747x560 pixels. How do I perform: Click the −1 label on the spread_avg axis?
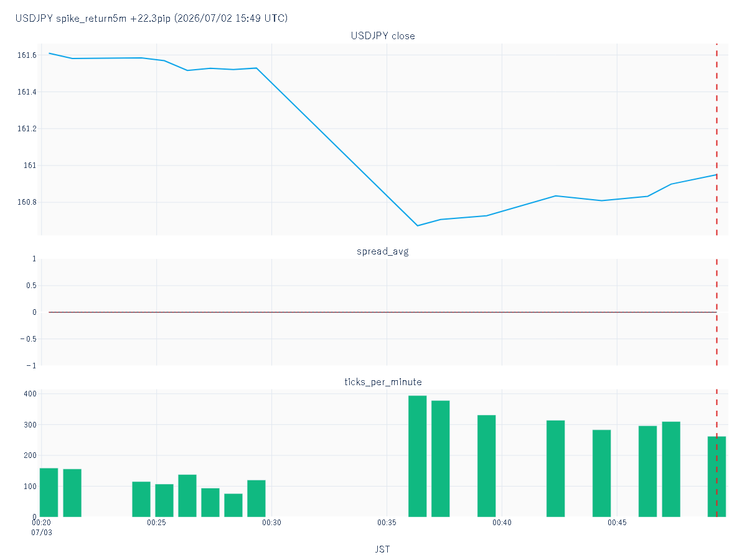pos(31,366)
